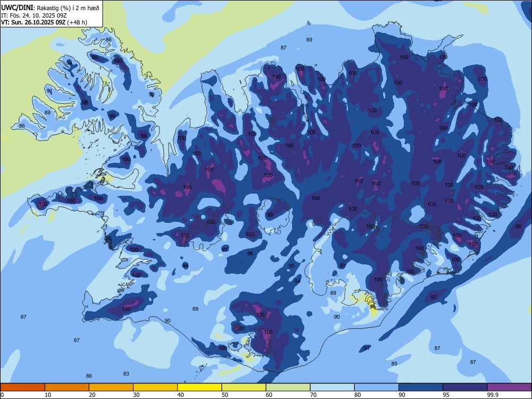Click the legend tick label '20'
The height and width of the screenshot is (399, 532).
click(92, 395)
